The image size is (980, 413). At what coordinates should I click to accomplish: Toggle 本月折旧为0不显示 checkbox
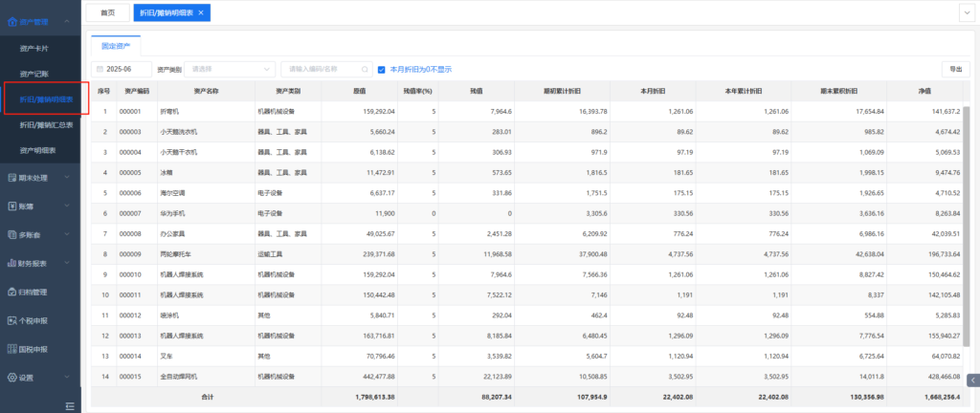click(381, 69)
